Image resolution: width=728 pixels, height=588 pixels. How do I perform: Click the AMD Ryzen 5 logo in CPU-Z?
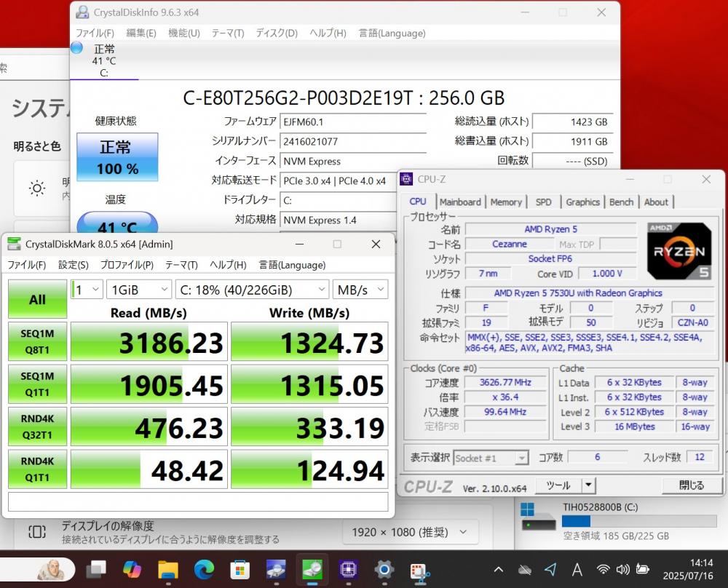point(679,251)
